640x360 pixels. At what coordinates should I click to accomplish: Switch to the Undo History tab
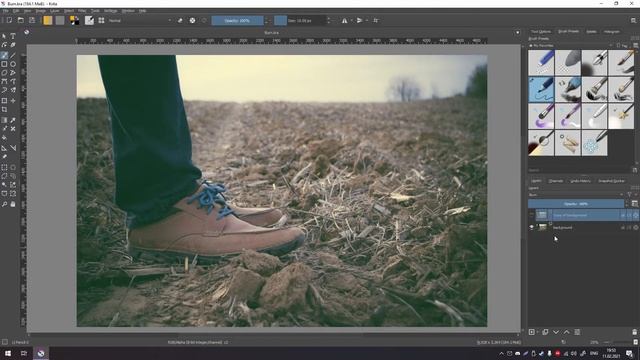tap(580, 181)
